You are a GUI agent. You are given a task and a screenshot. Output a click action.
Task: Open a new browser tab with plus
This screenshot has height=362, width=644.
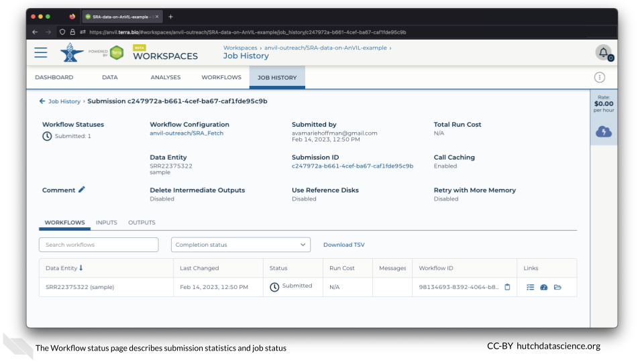(170, 17)
